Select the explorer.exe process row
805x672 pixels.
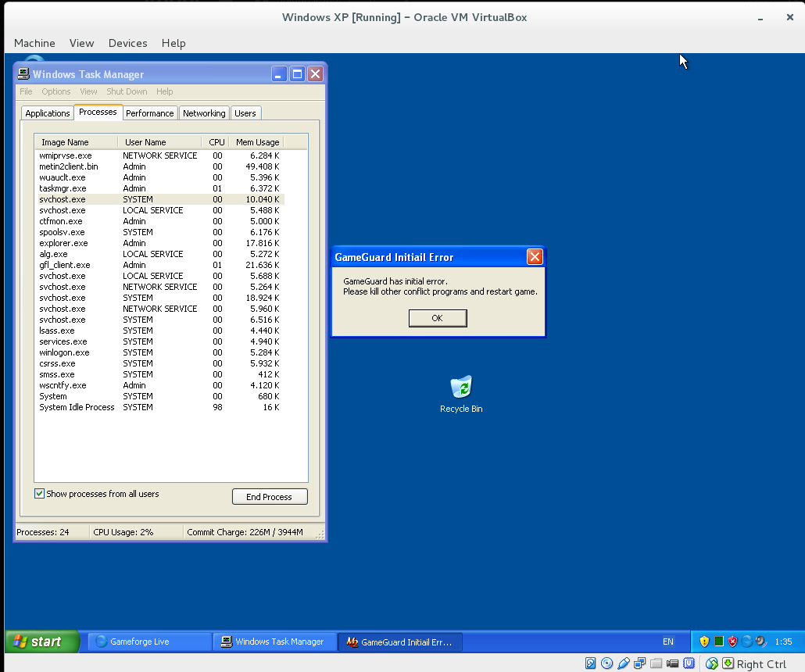pos(160,243)
